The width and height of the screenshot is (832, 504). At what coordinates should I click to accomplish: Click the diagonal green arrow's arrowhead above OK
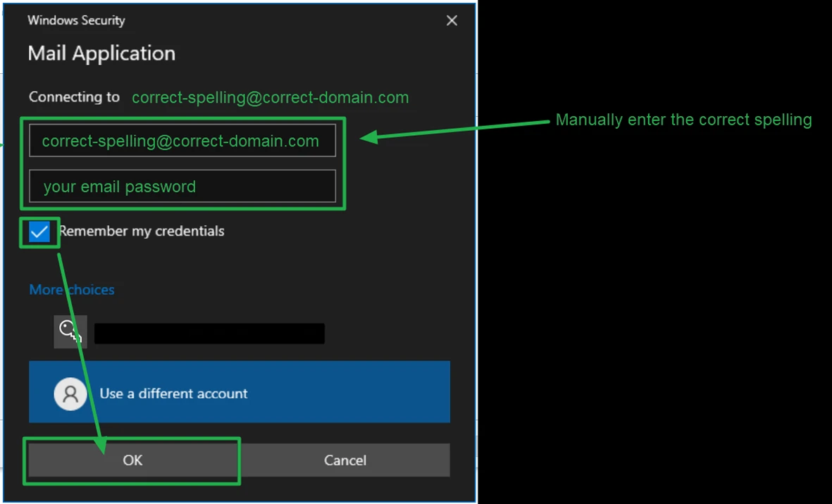pos(99,443)
